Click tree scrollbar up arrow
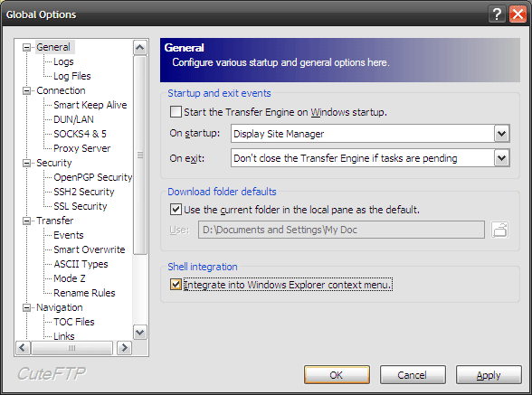 tap(139, 48)
